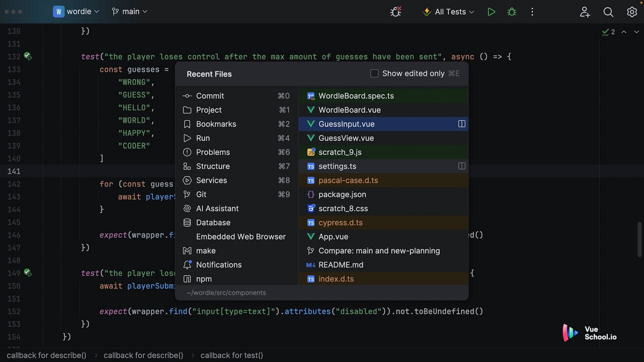Viewport: 644px width, 362px height.
Task: Select Notifications entry
Action: tap(236, 264)
